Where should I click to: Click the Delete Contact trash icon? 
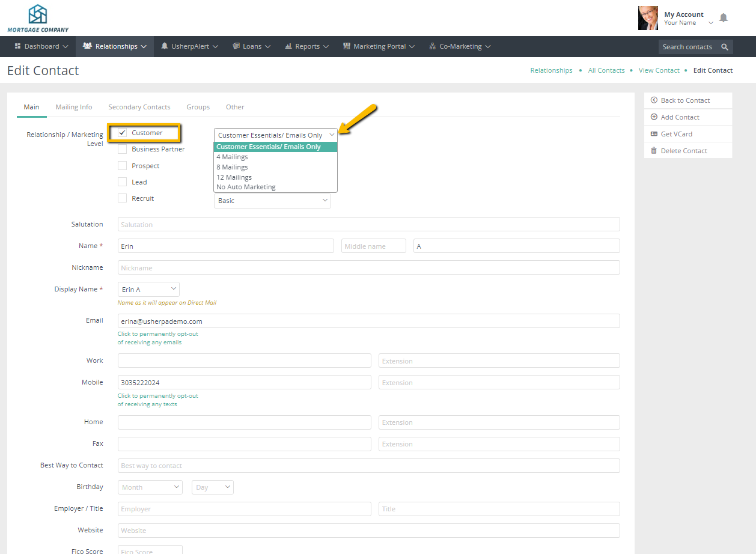pos(654,151)
